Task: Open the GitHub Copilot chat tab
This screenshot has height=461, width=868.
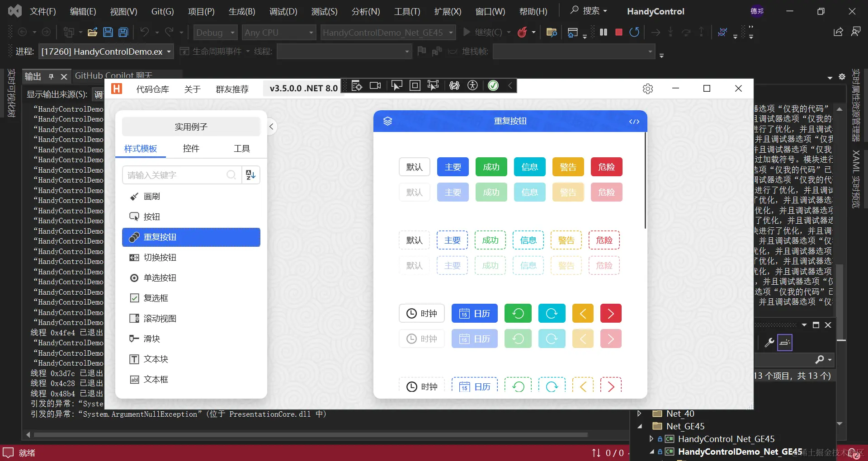Action: click(113, 75)
